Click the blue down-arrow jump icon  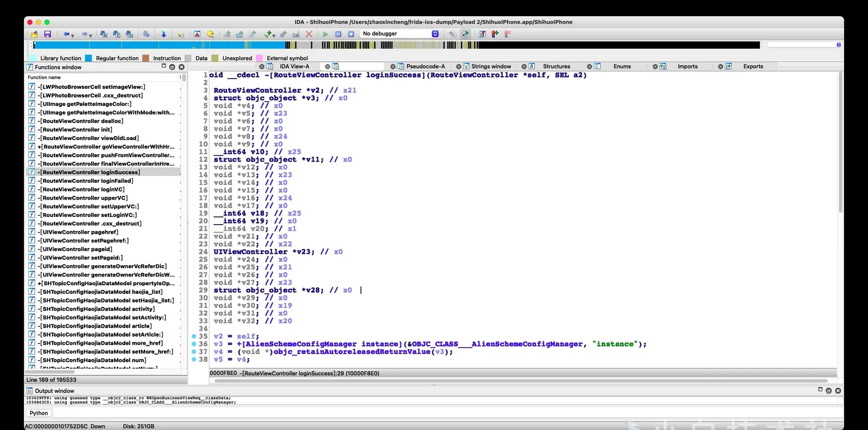(x=163, y=34)
